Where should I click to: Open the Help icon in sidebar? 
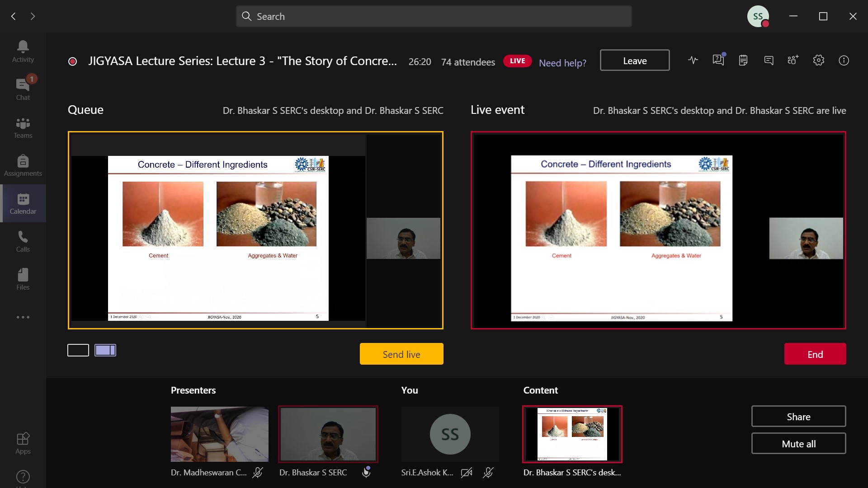click(23, 477)
